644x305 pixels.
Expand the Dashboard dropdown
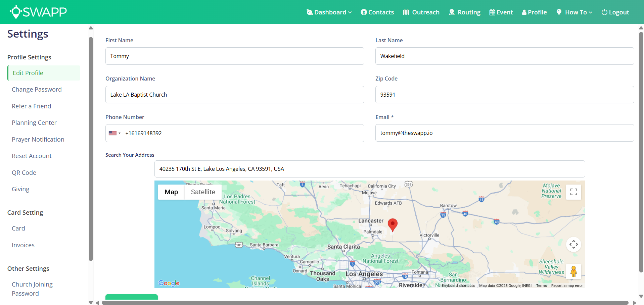[329, 12]
